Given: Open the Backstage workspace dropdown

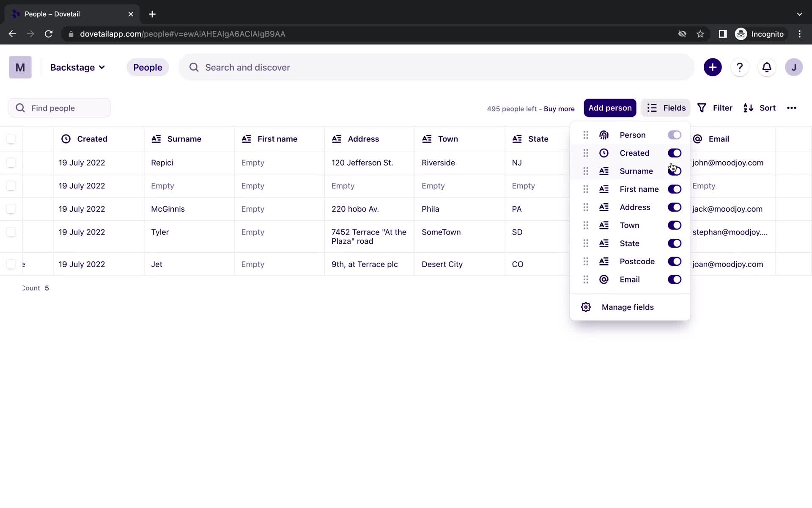Looking at the screenshot, I should click(77, 67).
